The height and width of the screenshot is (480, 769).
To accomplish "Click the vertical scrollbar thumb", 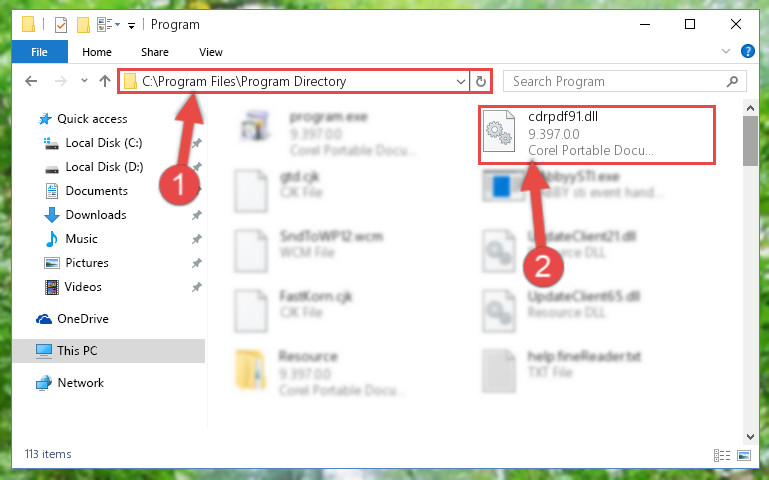I will coord(750,141).
